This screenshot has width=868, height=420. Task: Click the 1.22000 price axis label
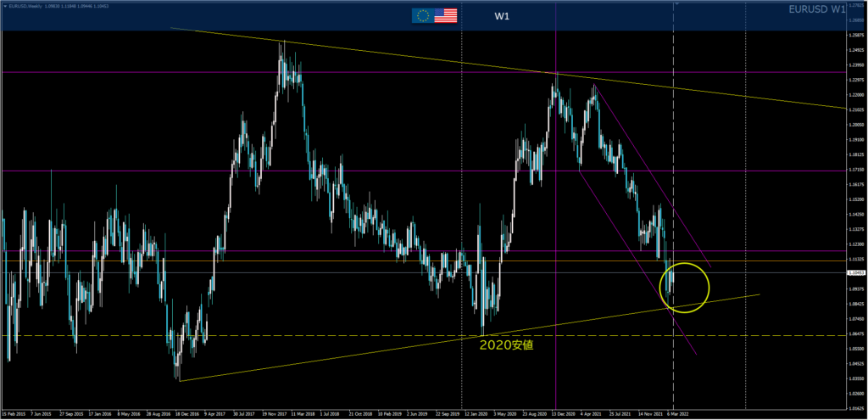[x=856, y=95]
